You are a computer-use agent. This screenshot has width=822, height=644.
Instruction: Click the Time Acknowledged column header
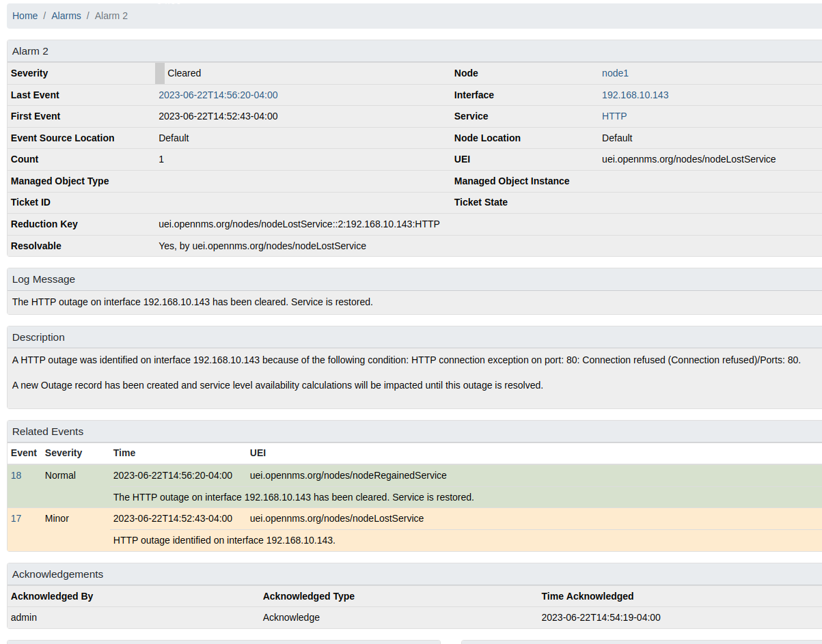pyautogui.click(x=588, y=596)
